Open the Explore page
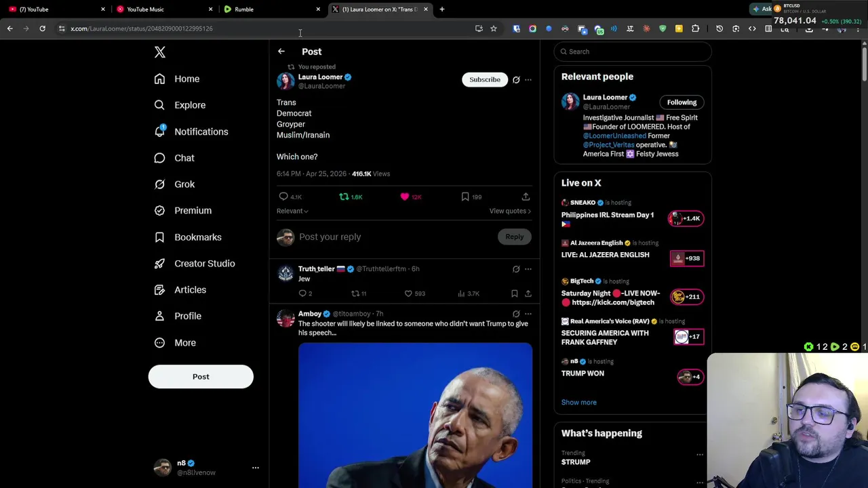Screen dimensions: 868x488 [x=180, y=105]
